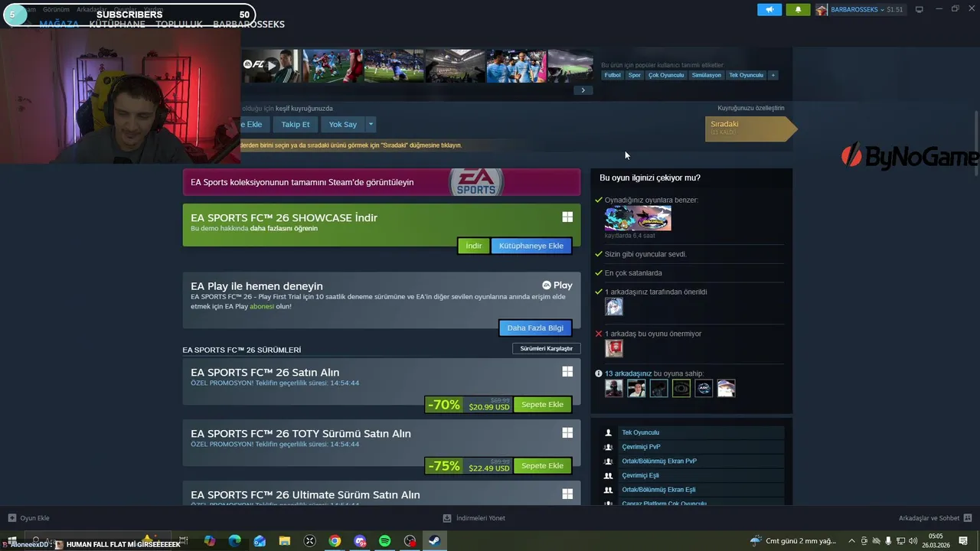Open Arkadaşlar ve Sohbet
This screenshot has height=551, width=980.
pyautogui.click(x=935, y=518)
